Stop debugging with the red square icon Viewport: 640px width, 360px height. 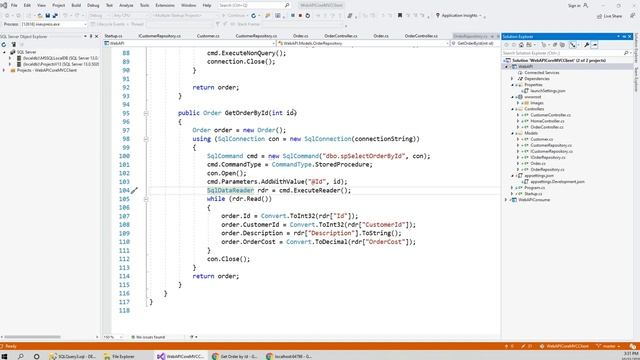(x=300, y=16)
